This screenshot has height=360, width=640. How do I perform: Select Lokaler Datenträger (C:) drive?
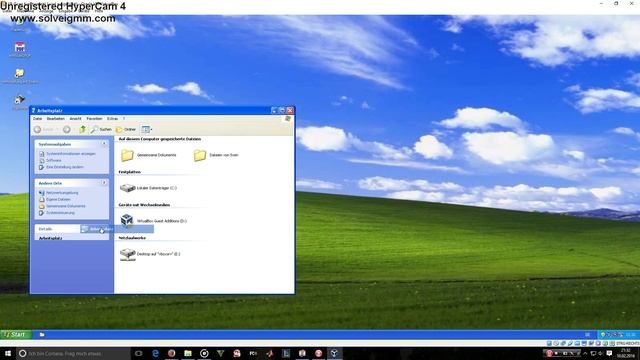coord(148,188)
